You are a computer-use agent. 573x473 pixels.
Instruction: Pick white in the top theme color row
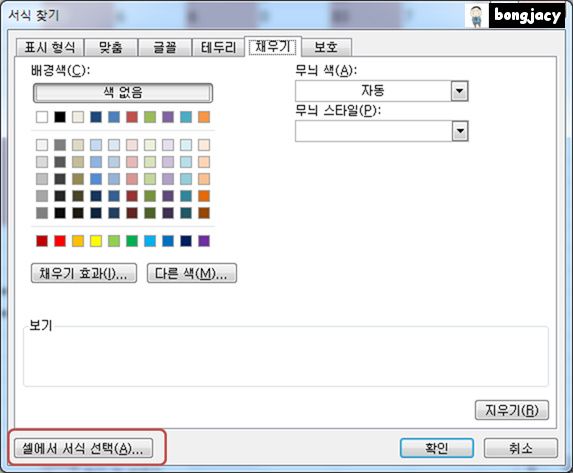coord(42,117)
